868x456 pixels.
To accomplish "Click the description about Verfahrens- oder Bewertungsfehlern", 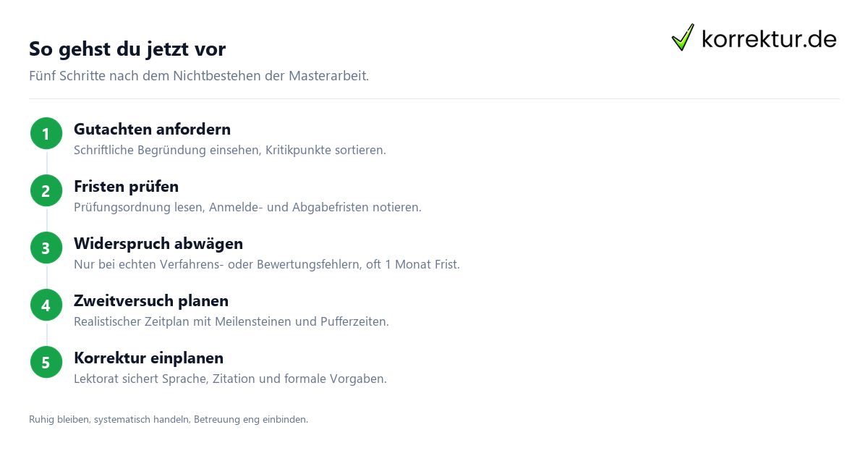I will 267,265.
